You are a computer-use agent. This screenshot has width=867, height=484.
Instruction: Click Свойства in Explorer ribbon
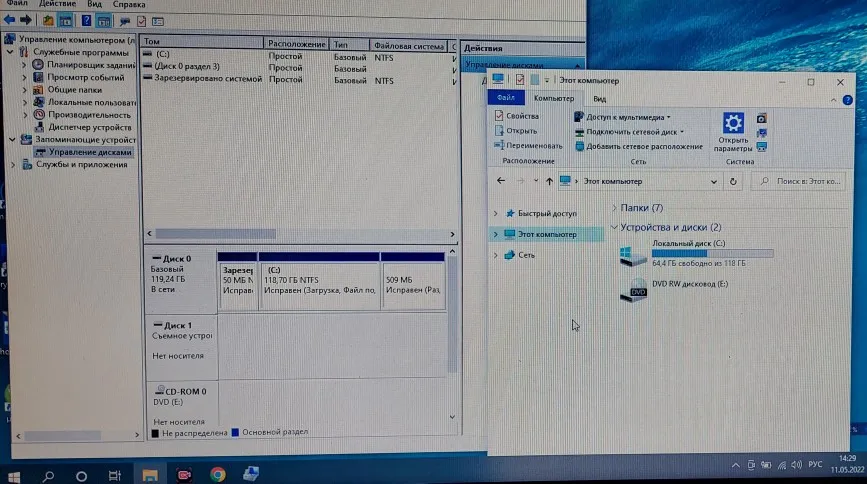pos(517,116)
